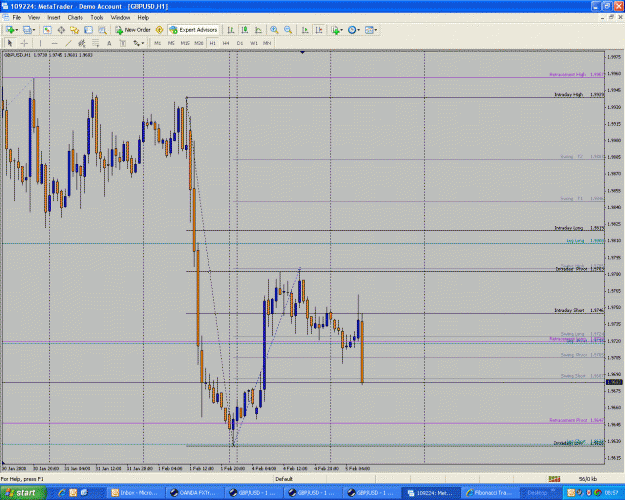This screenshot has height=500, width=625.
Task: Toggle chart auto scroll
Action: [x=305, y=30]
